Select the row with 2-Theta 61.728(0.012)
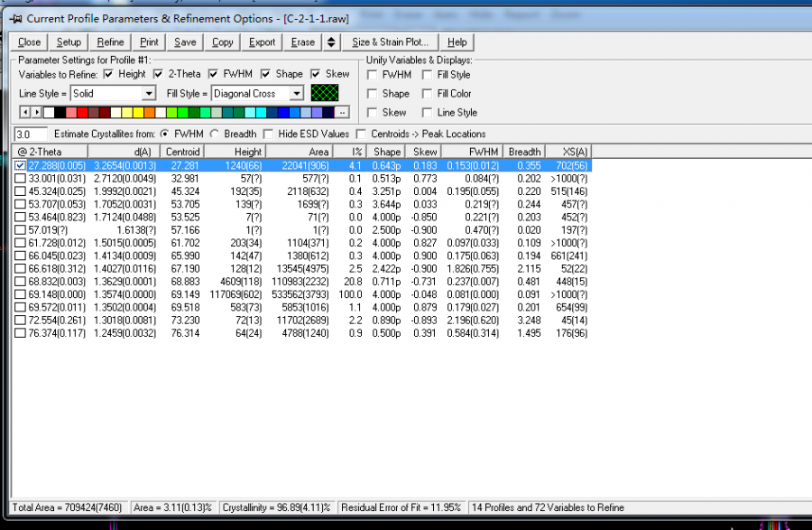 (x=302, y=243)
